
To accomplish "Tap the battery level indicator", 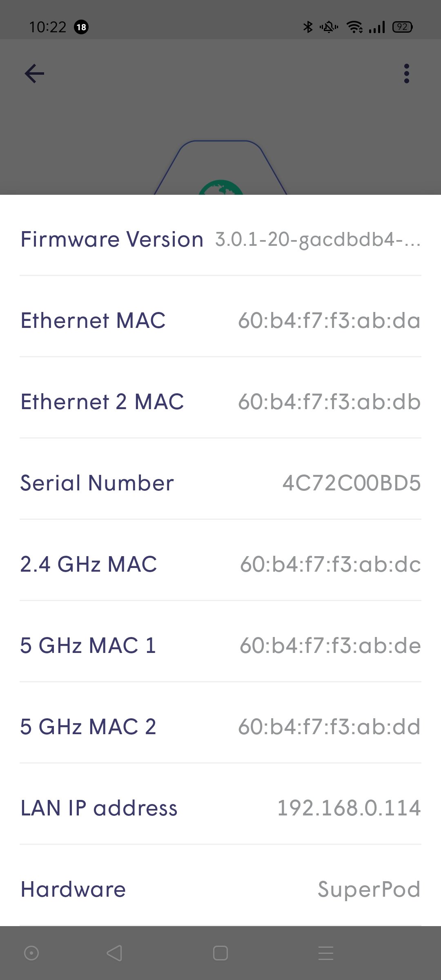I will [402, 27].
